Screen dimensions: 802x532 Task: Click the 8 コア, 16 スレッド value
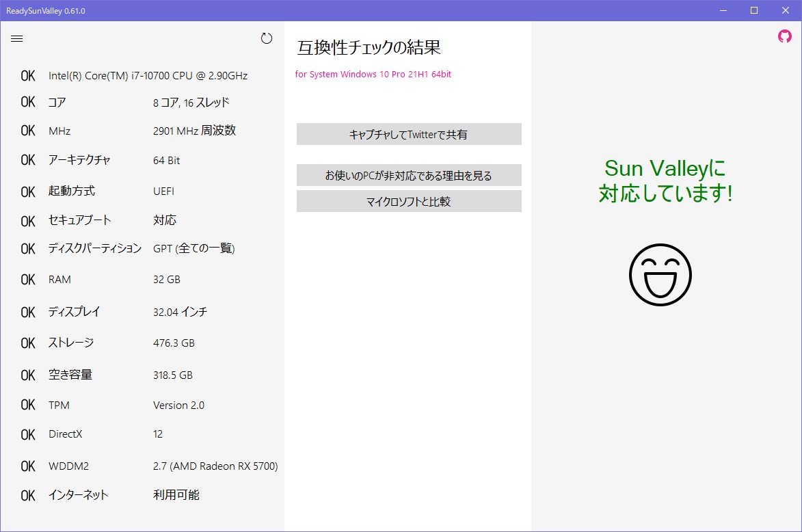(x=191, y=103)
